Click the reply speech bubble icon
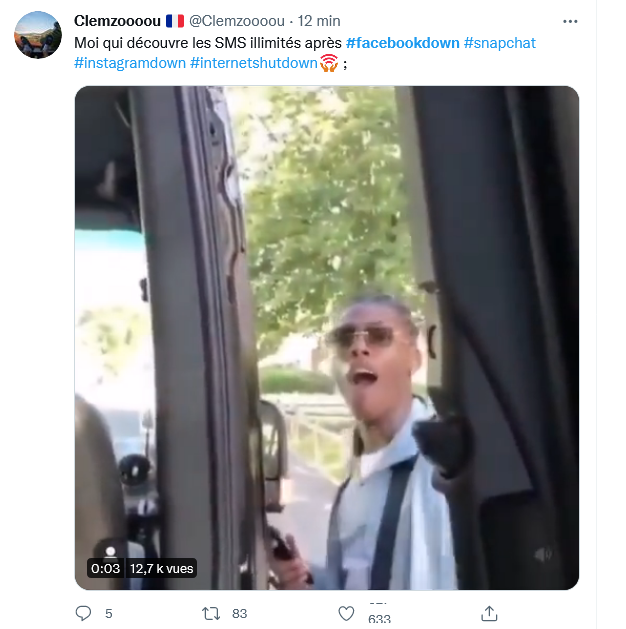Image resolution: width=626 pixels, height=629 pixels. click(83, 613)
